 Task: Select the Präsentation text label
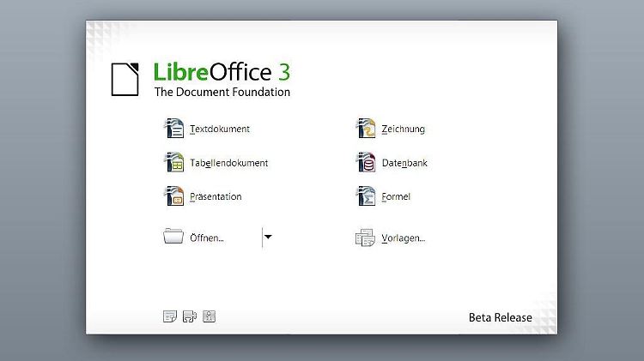click(x=216, y=197)
